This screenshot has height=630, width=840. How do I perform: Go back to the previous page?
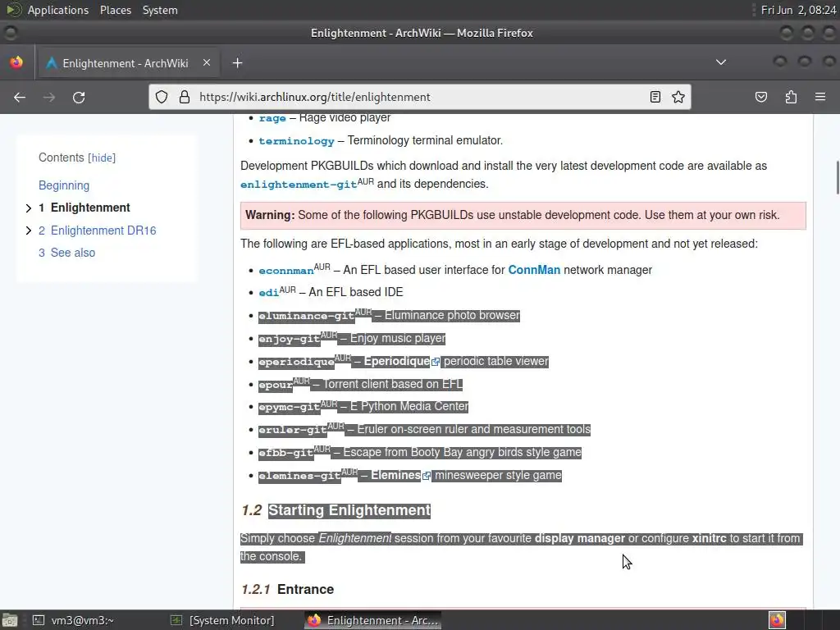coord(20,97)
